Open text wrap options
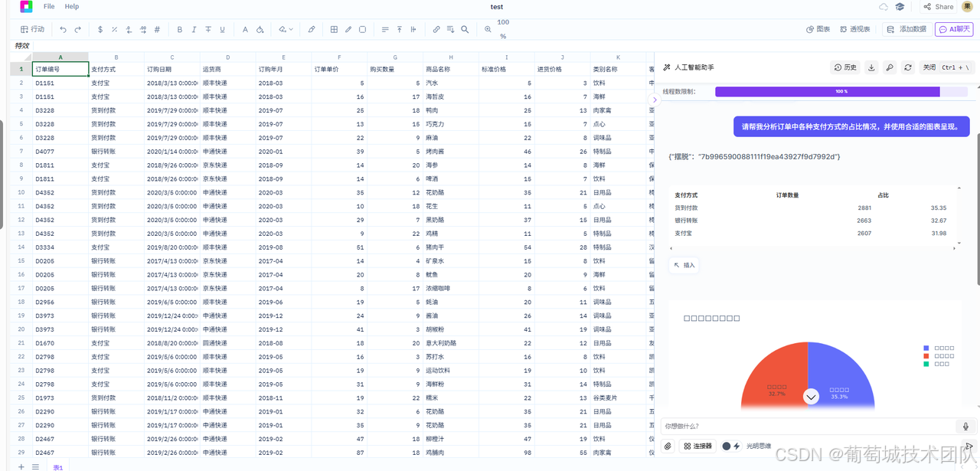The height and width of the screenshot is (471, 980). (x=413, y=29)
